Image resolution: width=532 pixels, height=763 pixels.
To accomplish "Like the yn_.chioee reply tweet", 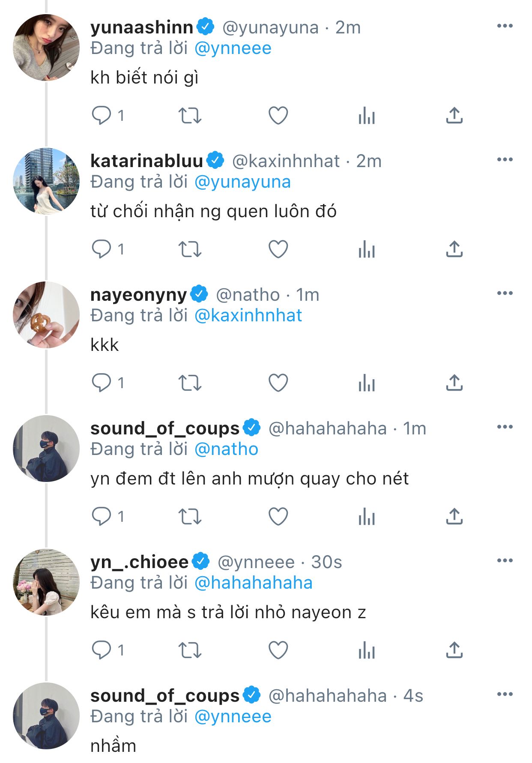I will pos(278,650).
